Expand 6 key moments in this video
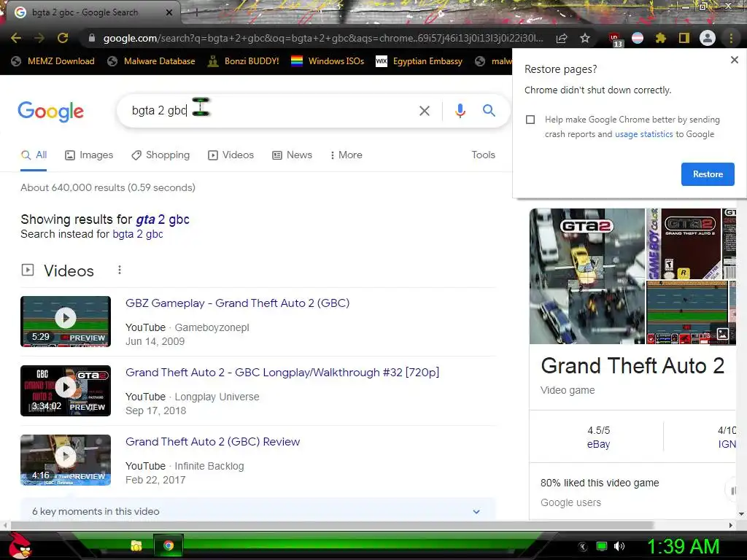 coord(258,511)
